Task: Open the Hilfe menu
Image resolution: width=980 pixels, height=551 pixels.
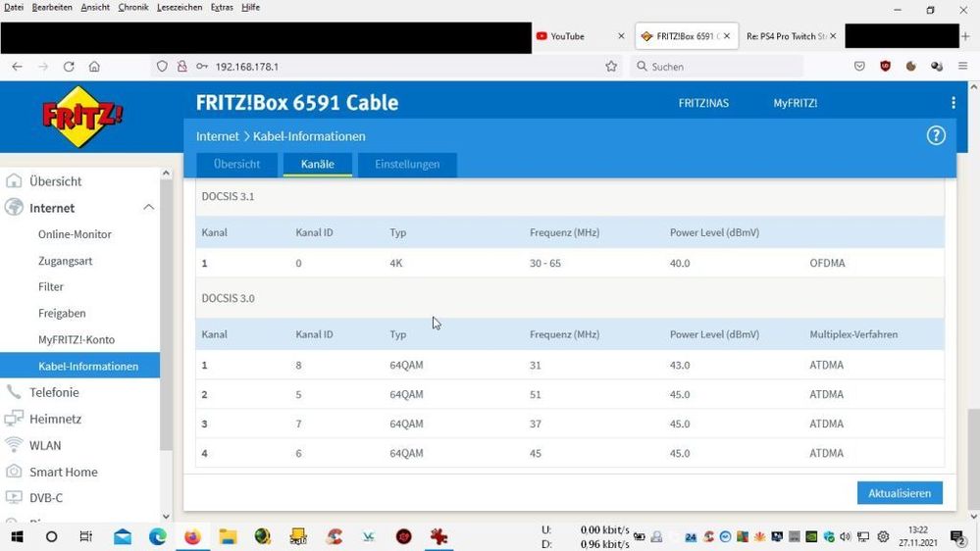Action: coord(250,8)
